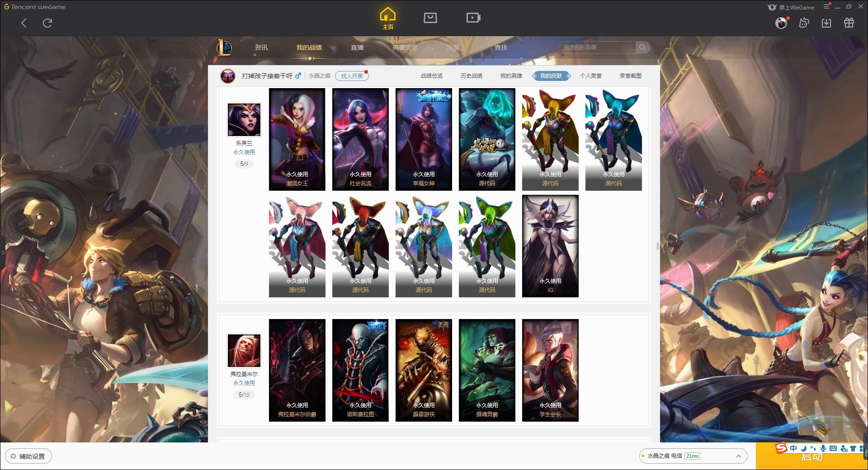Switch to 发现 discover tab
The width and height of the screenshot is (868, 470).
coord(453,47)
